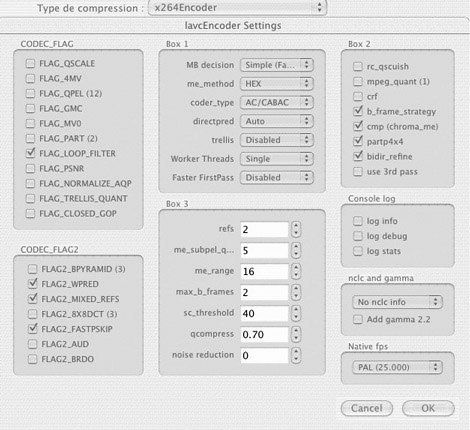Click the qcompress stepper arrows

click(x=296, y=334)
